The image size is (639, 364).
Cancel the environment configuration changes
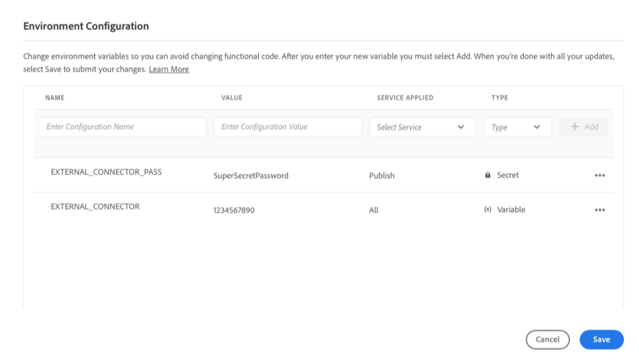[547, 339]
